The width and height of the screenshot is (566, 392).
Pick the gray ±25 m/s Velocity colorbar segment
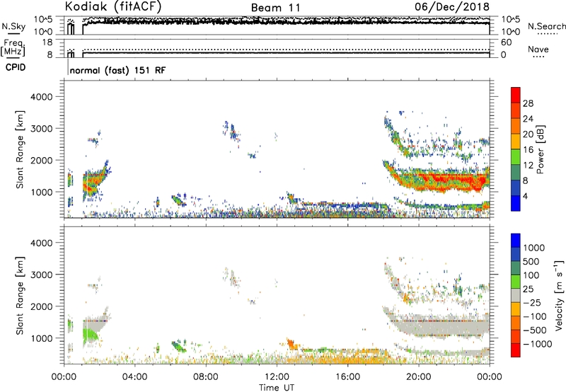tap(516, 295)
